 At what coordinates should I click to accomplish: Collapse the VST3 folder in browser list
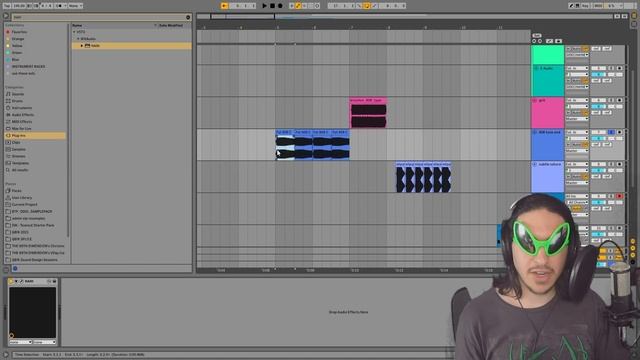click(74, 32)
